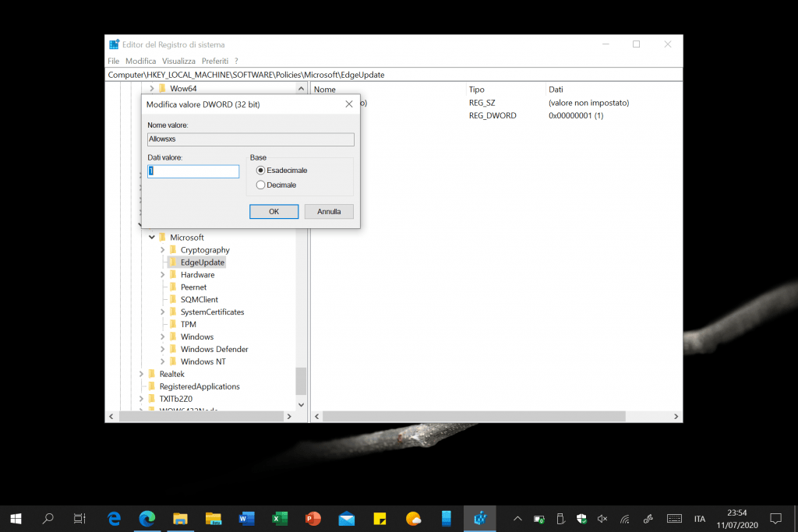Expand the Cryptography key
The height and width of the screenshot is (532, 798).
click(x=163, y=250)
